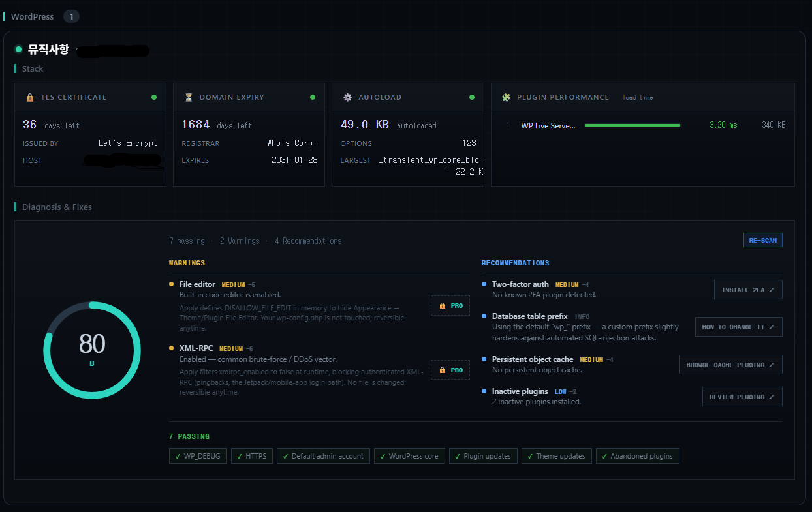Open the INSTALL 2FA link button
Image resolution: width=812 pixels, height=512 pixels.
click(748, 290)
